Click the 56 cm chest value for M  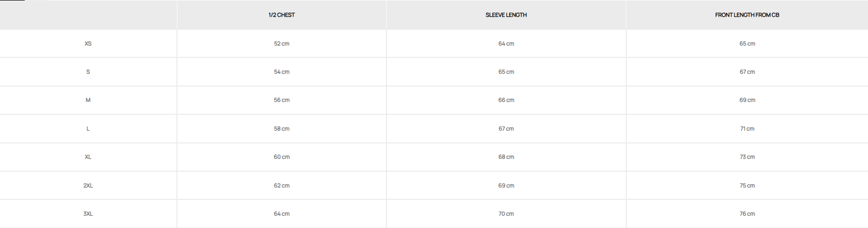tap(282, 100)
